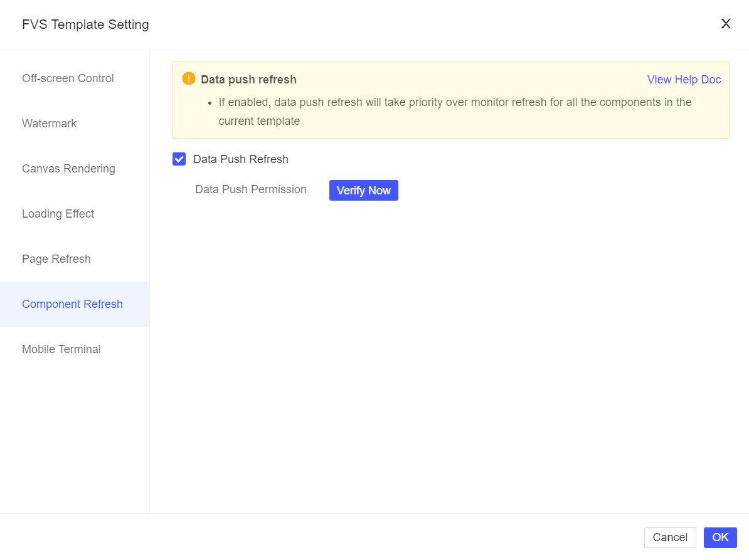Select Page Refresh from the sidebar

coord(56,259)
